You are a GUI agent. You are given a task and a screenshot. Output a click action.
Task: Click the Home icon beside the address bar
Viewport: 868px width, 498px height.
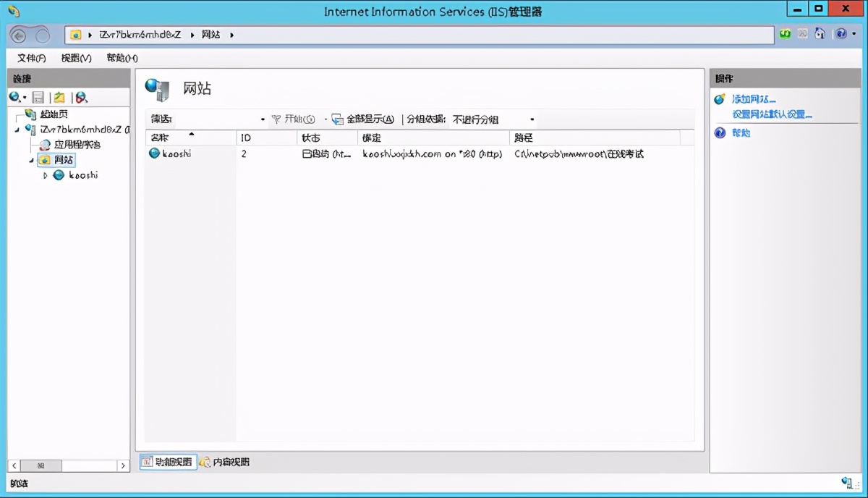coord(819,33)
